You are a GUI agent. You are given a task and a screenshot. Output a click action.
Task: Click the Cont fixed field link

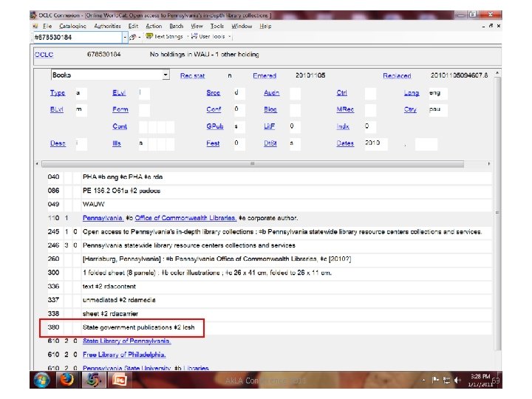point(120,126)
